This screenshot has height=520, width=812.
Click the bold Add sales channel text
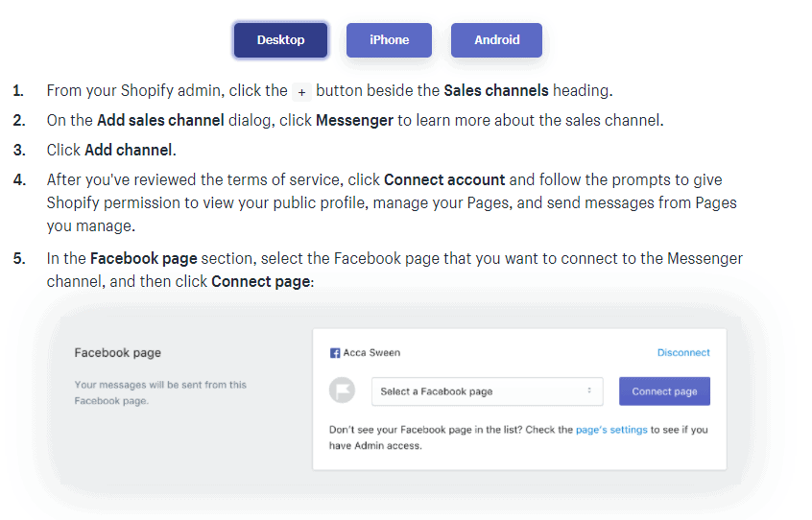160,121
